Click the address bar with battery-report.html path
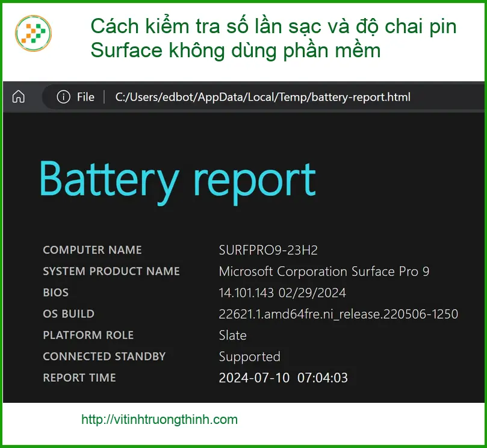487x448 pixels. coord(264,97)
